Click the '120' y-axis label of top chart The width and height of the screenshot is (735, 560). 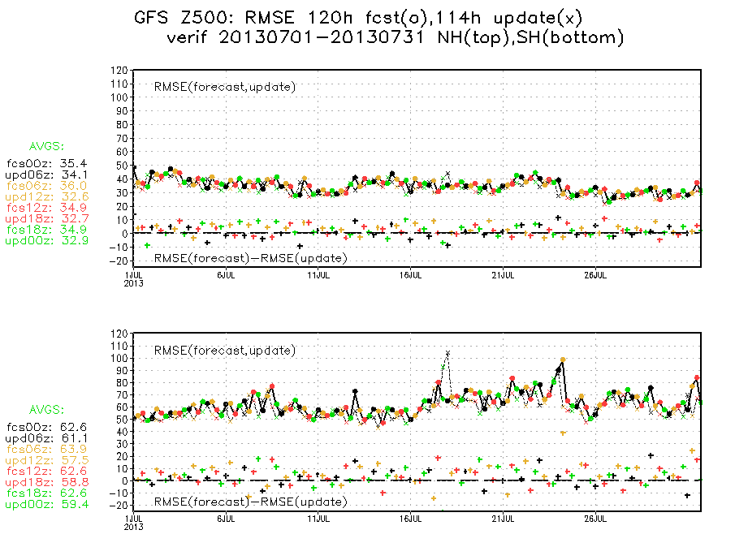click(119, 71)
